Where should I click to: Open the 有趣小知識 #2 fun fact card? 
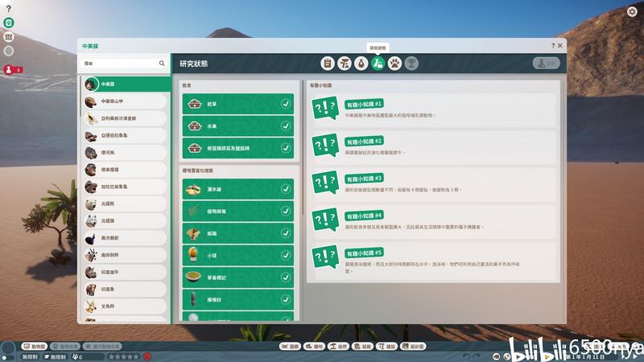[433, 147]
